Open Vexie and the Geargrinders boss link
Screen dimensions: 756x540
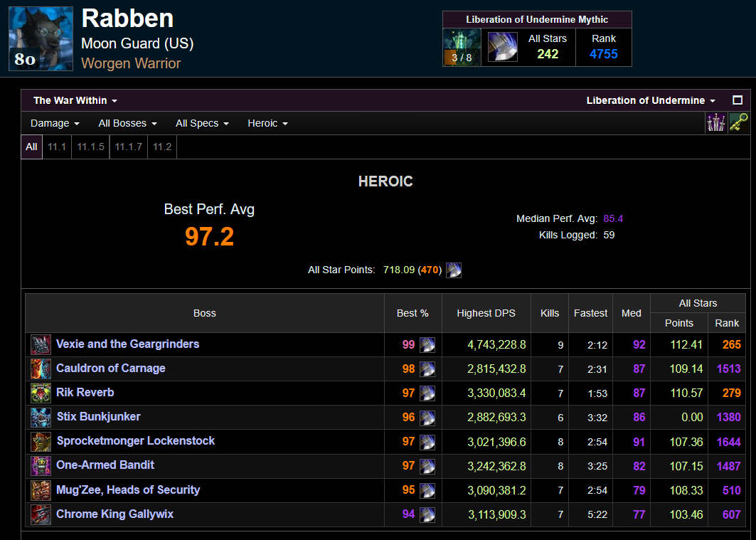128,344
